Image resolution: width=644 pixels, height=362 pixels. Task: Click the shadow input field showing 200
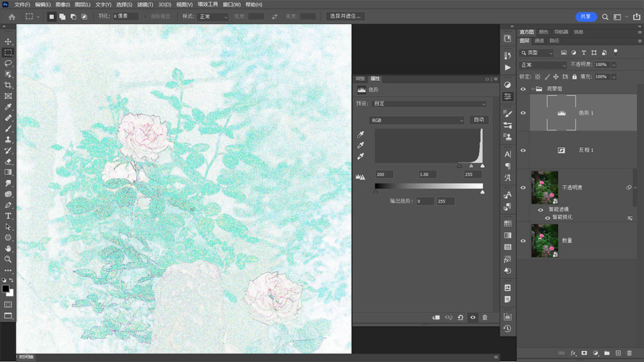pyautogui.click(x=384, y=174)
